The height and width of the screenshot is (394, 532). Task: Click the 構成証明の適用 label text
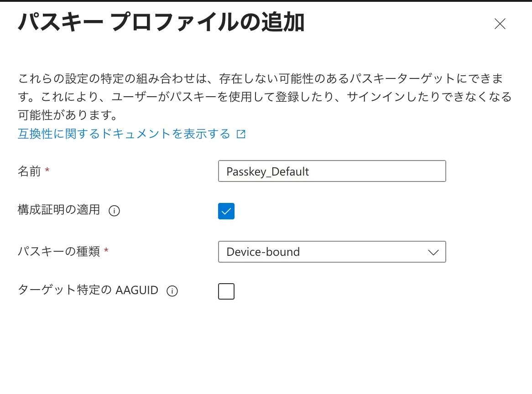59,210
